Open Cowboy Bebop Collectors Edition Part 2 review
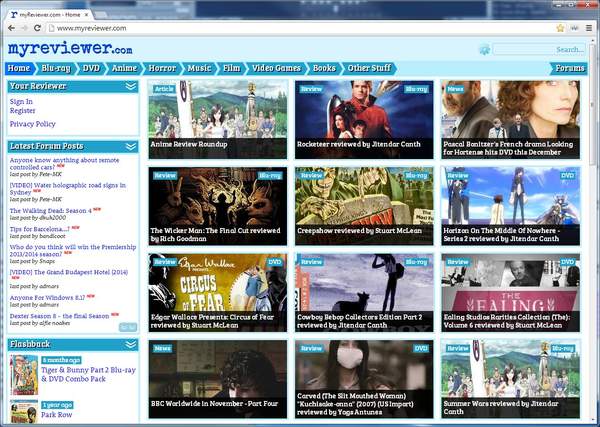 tap(364, 292)
